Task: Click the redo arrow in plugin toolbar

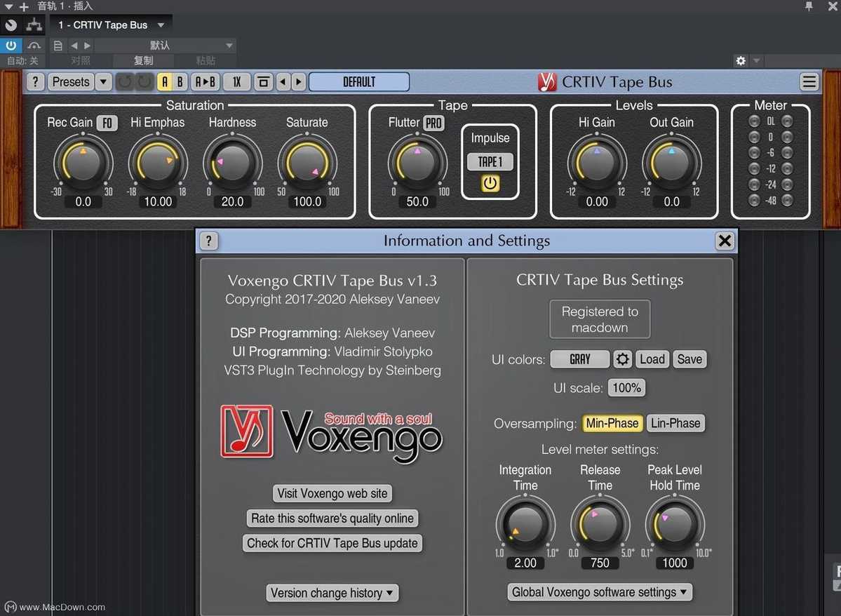Action: pyautogui.click(x=144, y=82)
